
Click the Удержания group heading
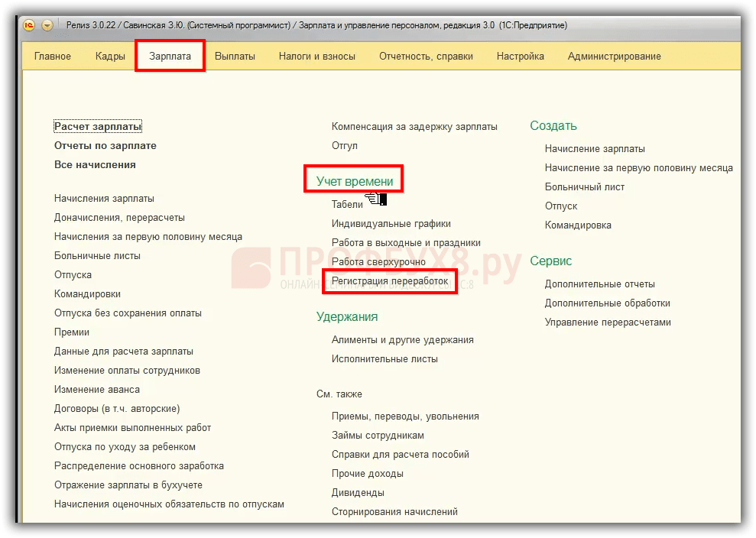coord(347,316)
